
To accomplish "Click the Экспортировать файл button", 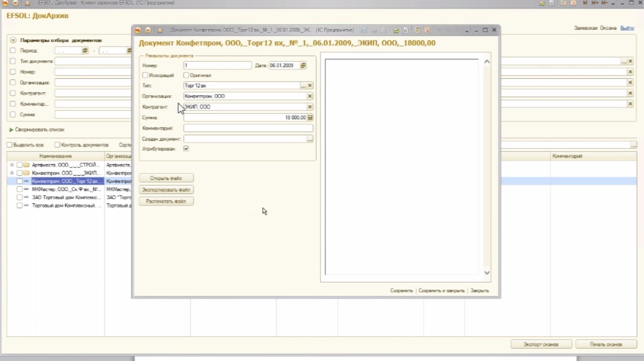I will [166, 190].
